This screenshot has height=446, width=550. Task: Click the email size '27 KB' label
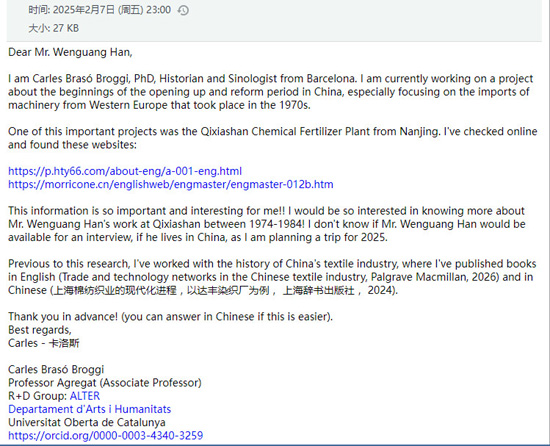point(66,28)
